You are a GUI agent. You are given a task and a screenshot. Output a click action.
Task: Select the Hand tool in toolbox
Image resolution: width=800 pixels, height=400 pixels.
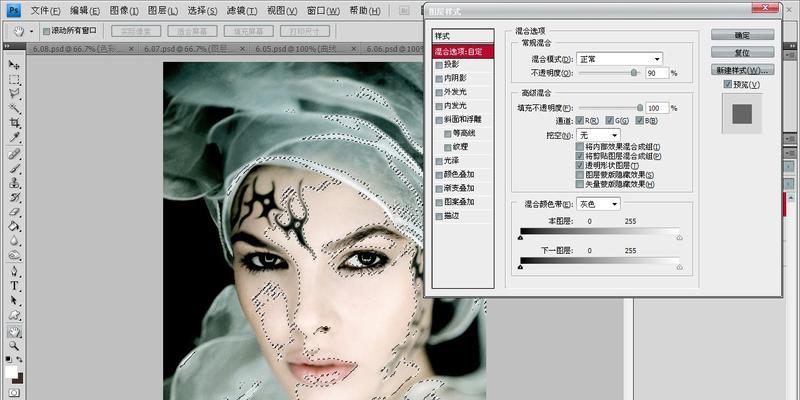(x=14, y=332)
